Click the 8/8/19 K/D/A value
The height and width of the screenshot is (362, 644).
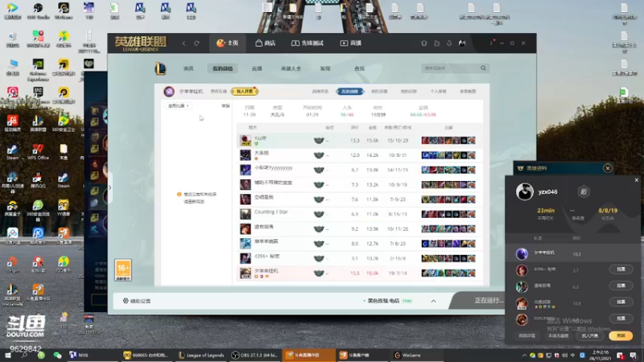click(608, 211)
